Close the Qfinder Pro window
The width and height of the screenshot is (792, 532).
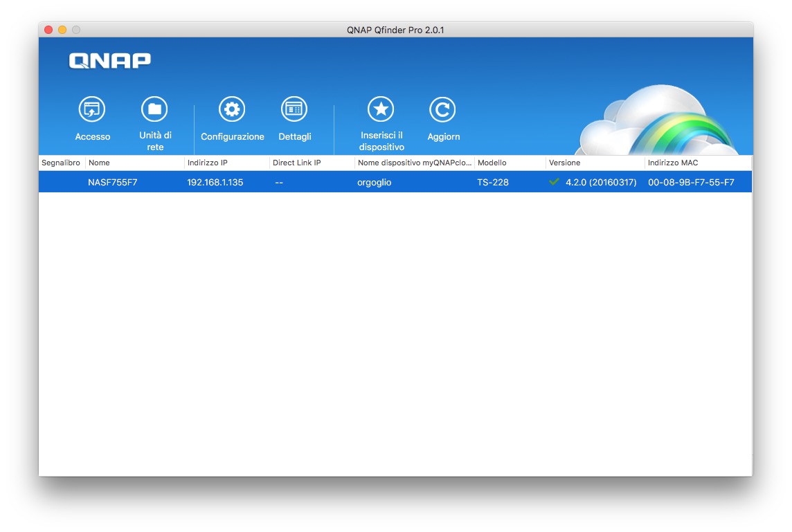(48, 30)
